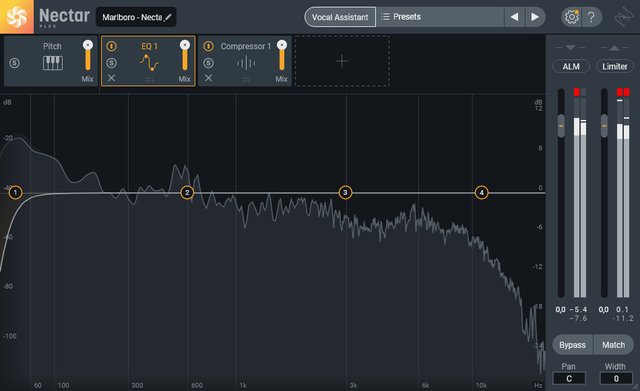640x391 pixels.
Task: Select the Compressor 1 waveform icon
Action: pyautogui.click(x=246, y=63)
